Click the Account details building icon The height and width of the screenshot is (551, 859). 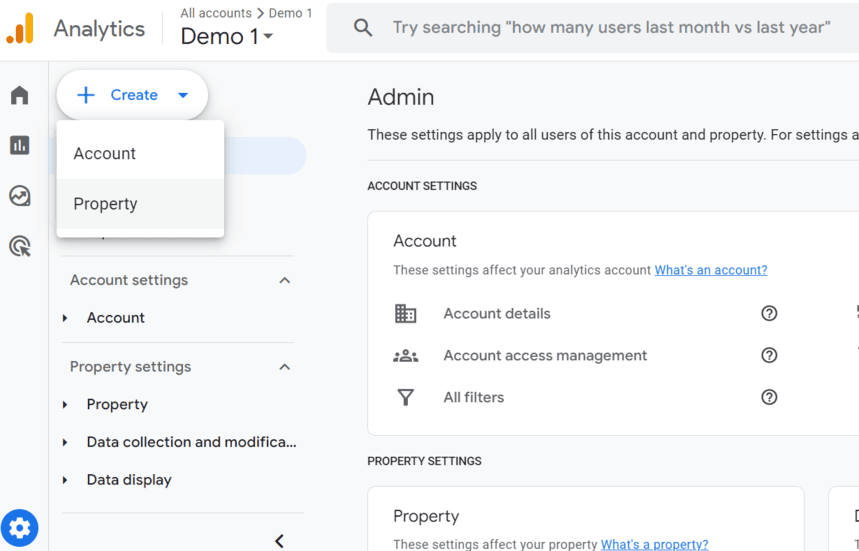(405, 313)
